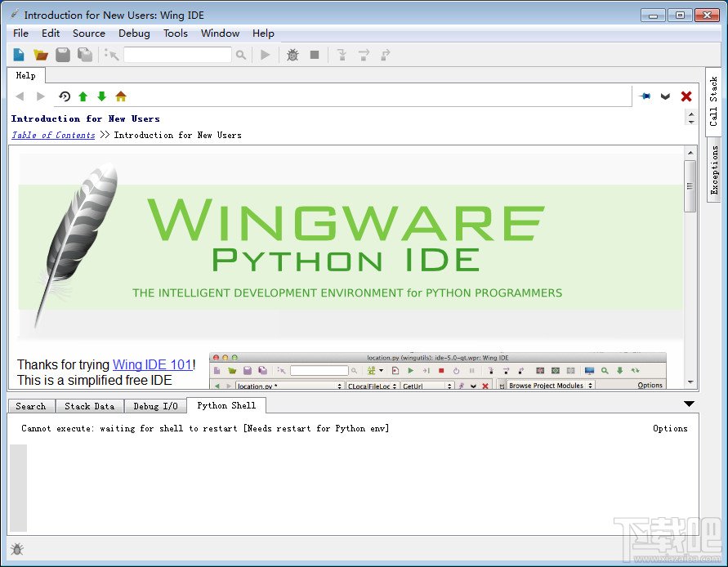Click the bug icon in status bar
728x567 pixels.
17,550
